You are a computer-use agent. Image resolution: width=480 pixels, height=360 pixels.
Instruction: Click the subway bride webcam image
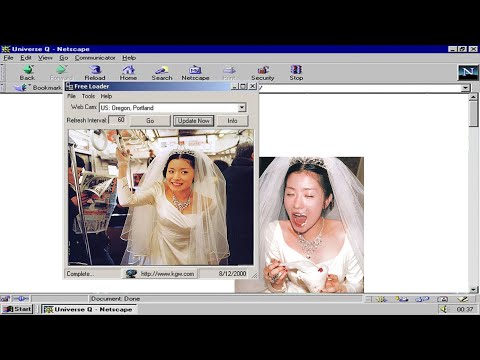point(161,197)
